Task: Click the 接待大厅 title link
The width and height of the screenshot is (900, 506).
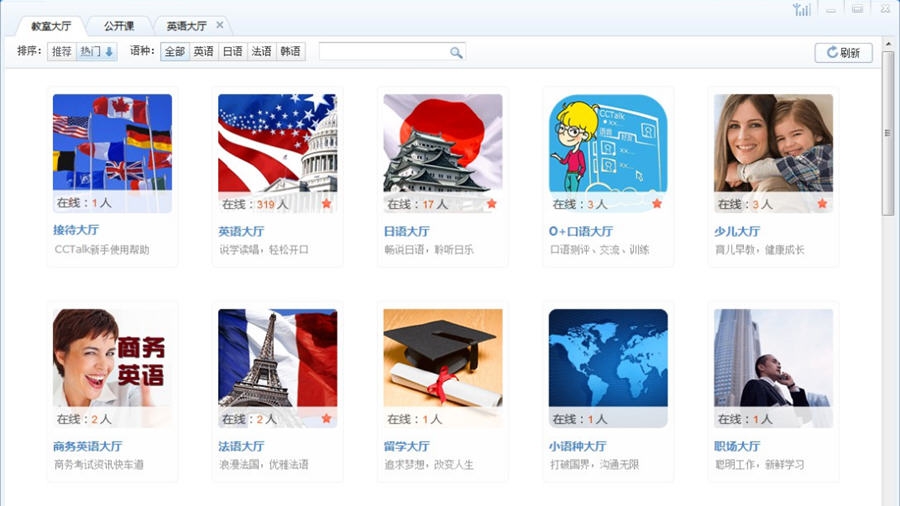Action: (x=76, y=230)
